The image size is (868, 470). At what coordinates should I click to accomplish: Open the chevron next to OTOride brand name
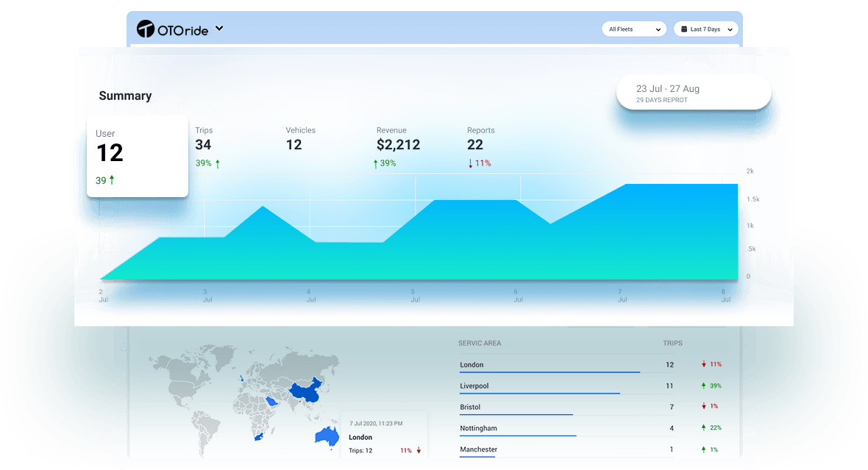[x=218, y=29]
